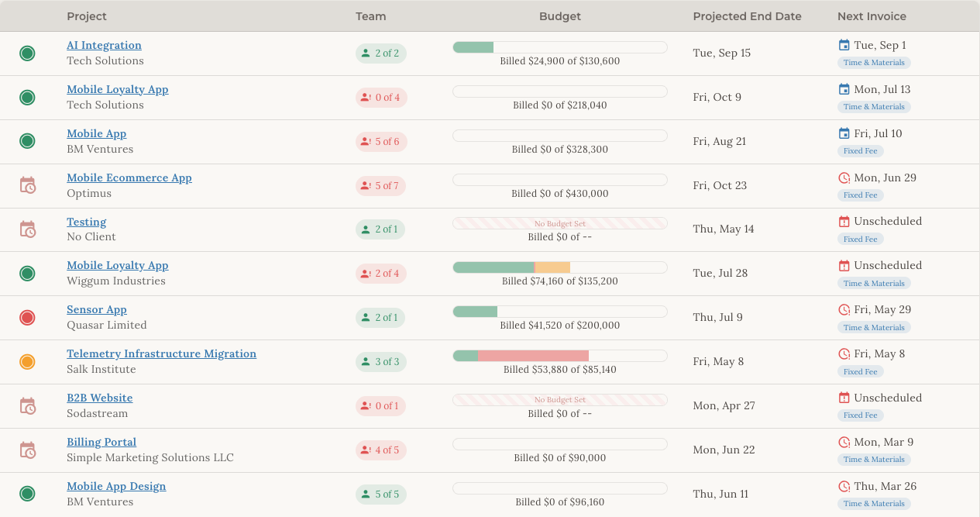
Task: Click the calendar-clock status icon for Billing Portal
Action: click(x=27, y=450)
